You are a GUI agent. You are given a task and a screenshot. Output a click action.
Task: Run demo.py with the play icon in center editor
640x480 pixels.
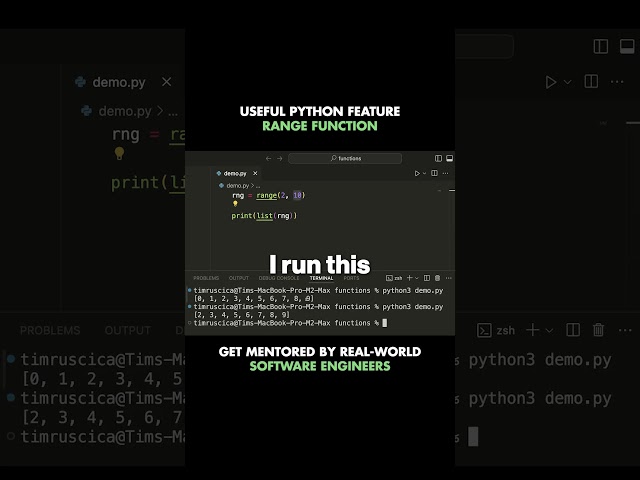click(x=417, y=173)
